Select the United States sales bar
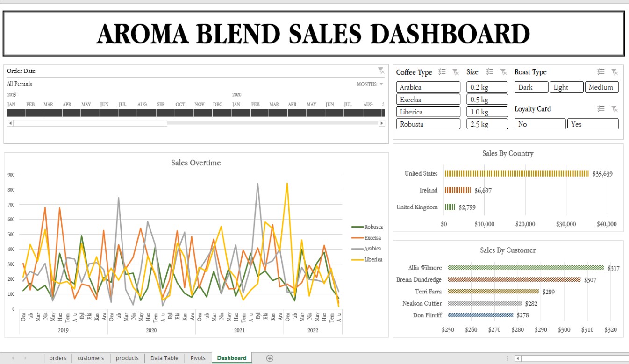This screenshot has width=629, height=364. pyautogui.click(x=517, y=173)
